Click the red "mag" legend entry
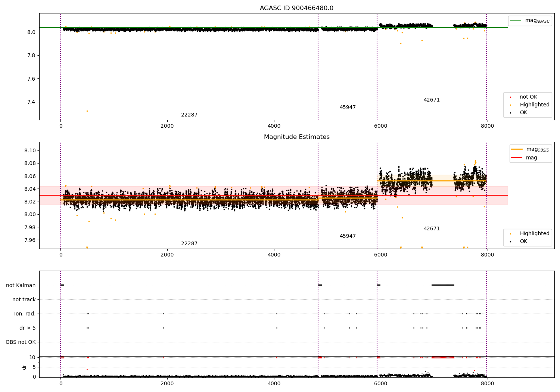Screen dimensions: 560x392 click(x=525, y=158)
